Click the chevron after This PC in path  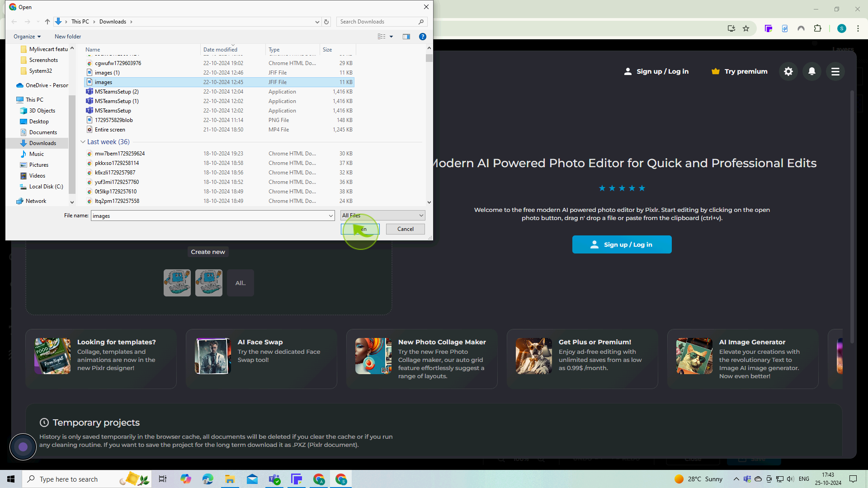coord(94,22)
